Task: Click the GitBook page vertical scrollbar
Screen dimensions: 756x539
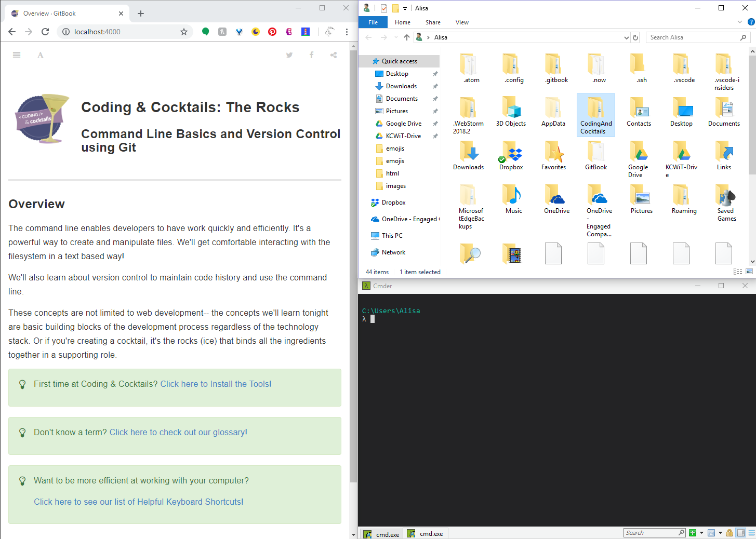Action: [353, 266]
